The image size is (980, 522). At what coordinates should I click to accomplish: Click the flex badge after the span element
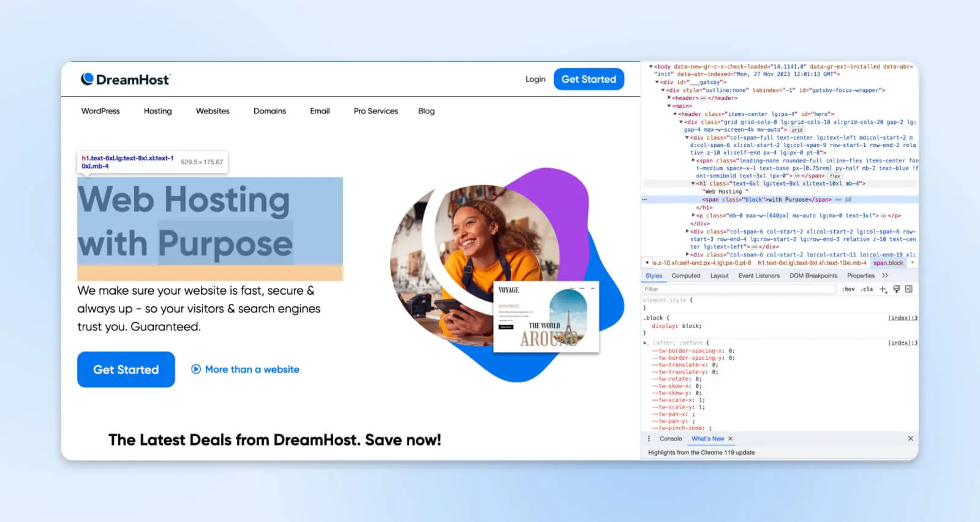(x=835, y=176)
